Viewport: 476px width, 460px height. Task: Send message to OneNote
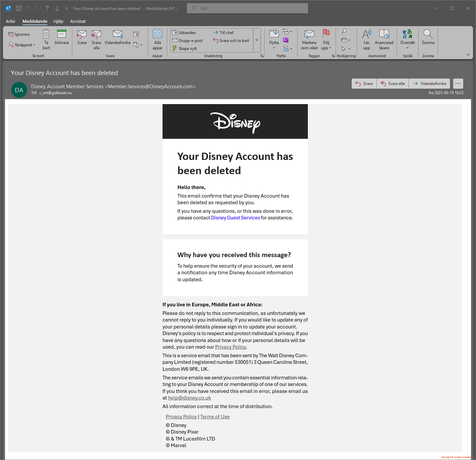pyautogui.click(x=286, y=40)
